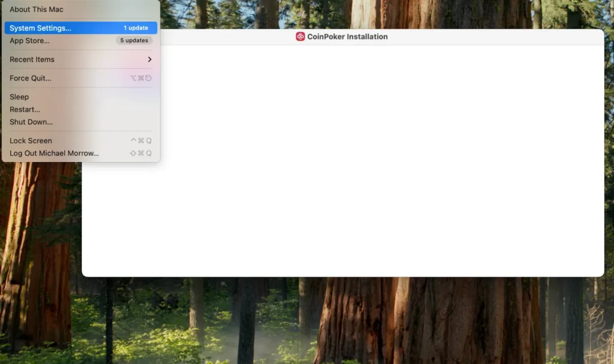Click the '1 update' badge
This screenshot has height=364, width=614.
[x=136, y=28]
